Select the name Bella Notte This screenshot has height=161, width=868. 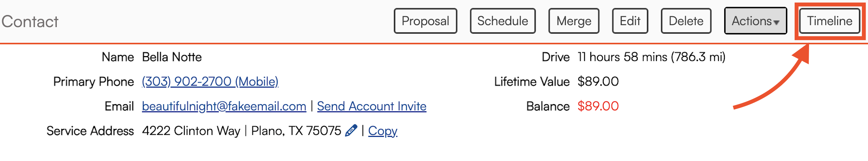point(172,57)
